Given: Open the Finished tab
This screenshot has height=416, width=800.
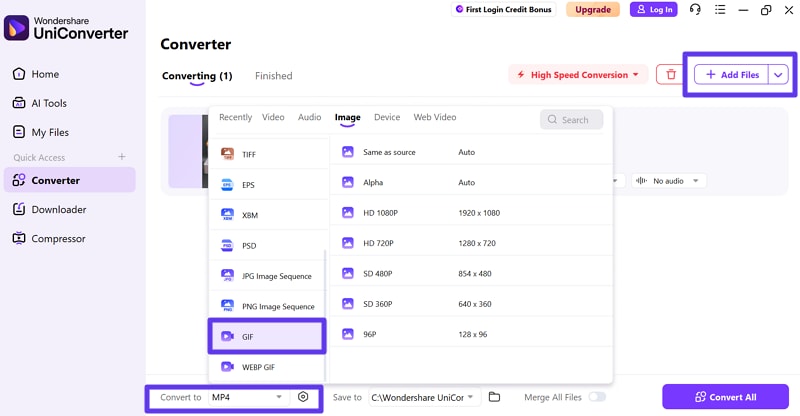Looking at the screenshot, I should [x=273, y=76].
